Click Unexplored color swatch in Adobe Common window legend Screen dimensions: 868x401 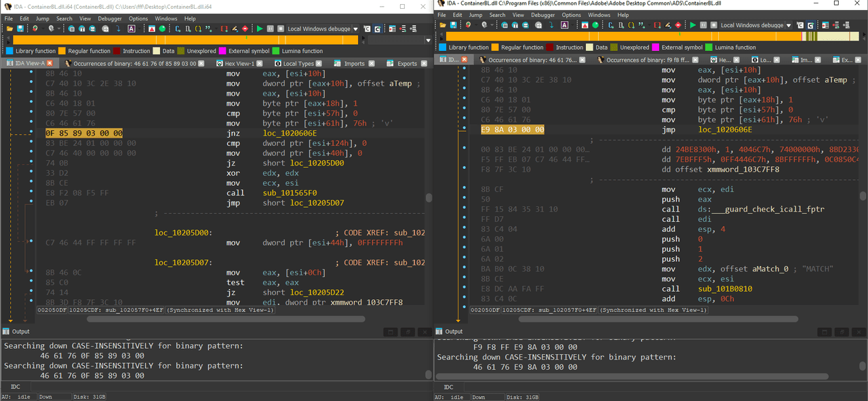click(614, 47)
